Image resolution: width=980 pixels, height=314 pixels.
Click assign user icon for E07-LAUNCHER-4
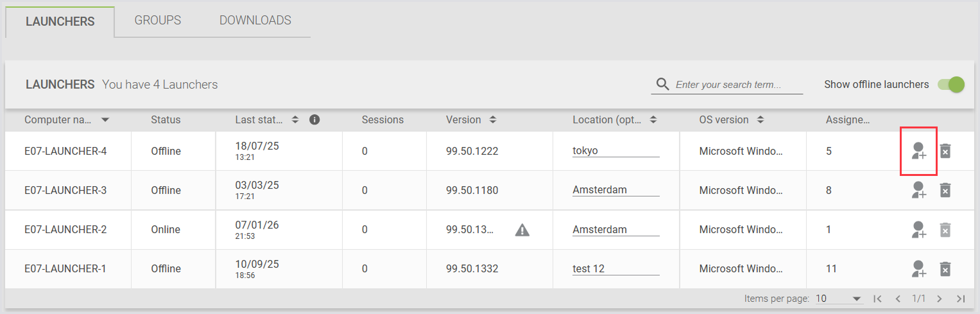click(919, 152)
